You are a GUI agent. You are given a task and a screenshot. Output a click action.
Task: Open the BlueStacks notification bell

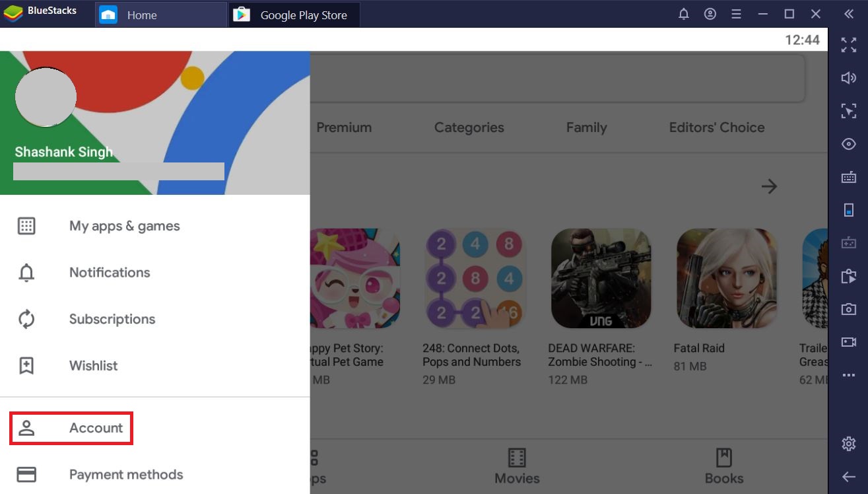click(x=684, y=14)
